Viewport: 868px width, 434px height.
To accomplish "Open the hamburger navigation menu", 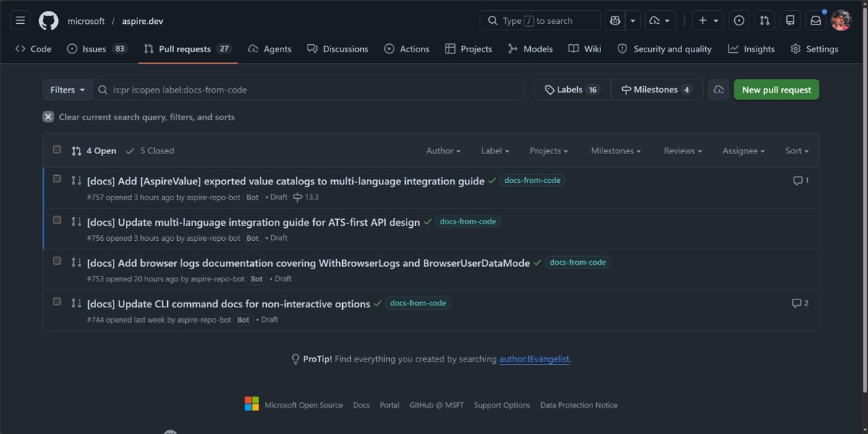I will tap(20, 20).
